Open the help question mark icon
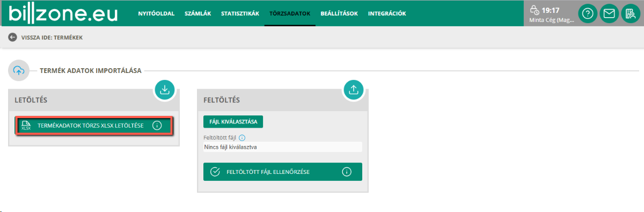This screenshot has height=212, width=644. coord(588,14)
